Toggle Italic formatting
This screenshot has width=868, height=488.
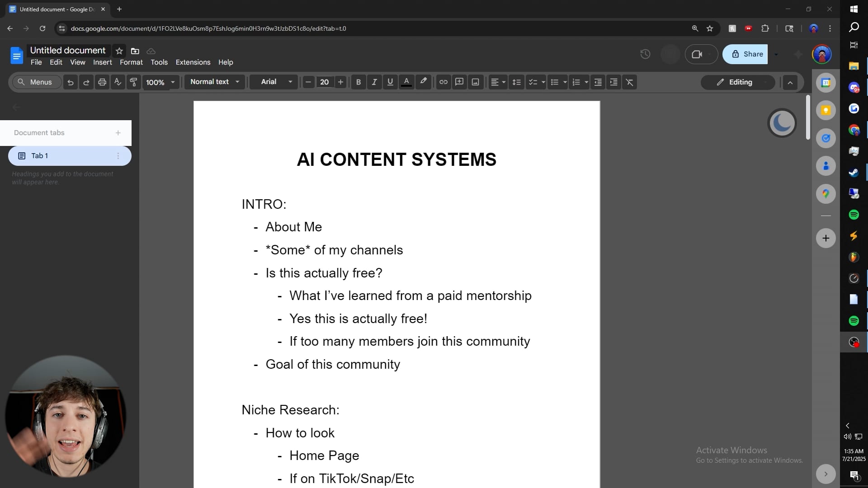tap(374, 82)
